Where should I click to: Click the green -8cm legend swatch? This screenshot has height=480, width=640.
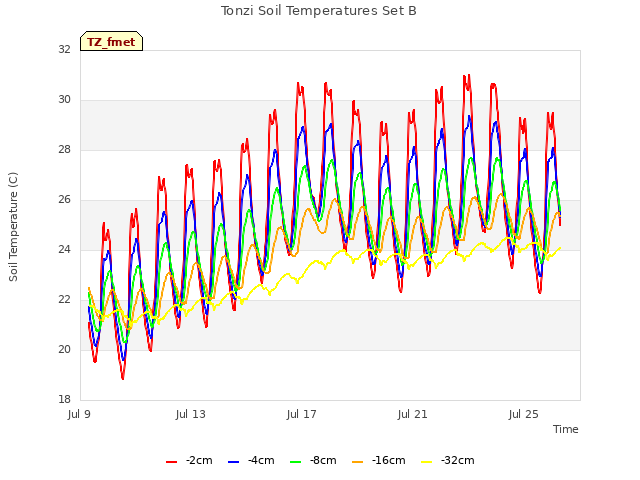pyautogui.click(x=296, y=462)
